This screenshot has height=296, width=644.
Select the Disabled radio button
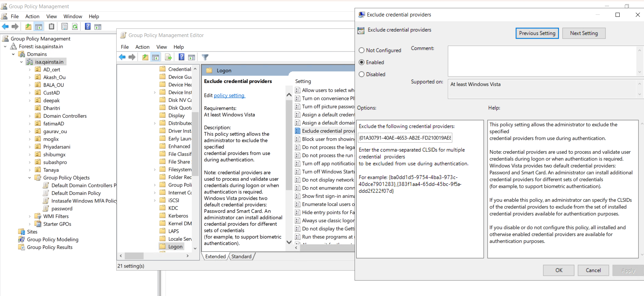361,74
